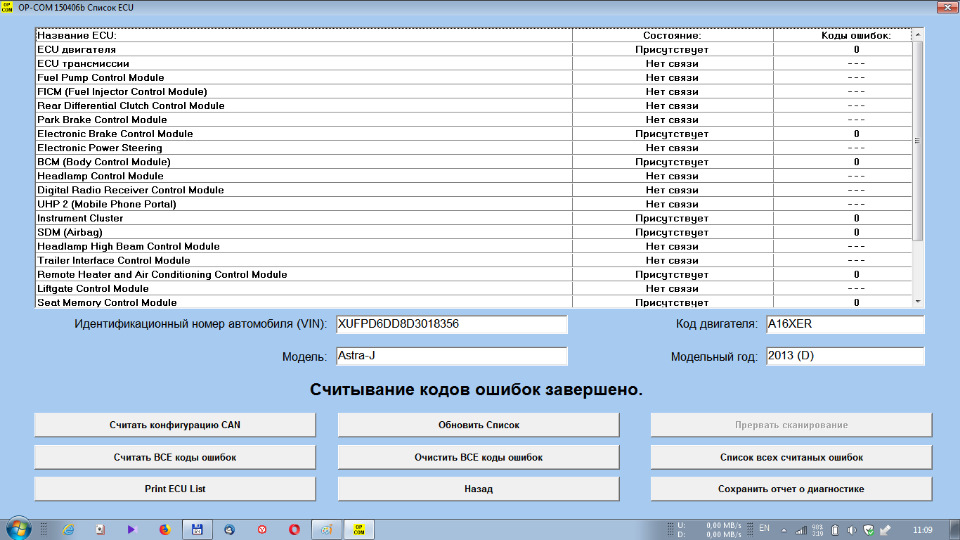Click 'Сохранить отчет о диагностике' button
This screenshot has width=960, height=540.
point(792,489)
